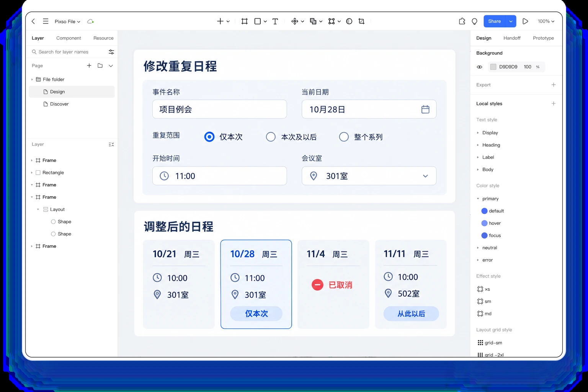Collapse all layers icon
The width and height of the screenshot is (588, 392).
coord(111,144)
